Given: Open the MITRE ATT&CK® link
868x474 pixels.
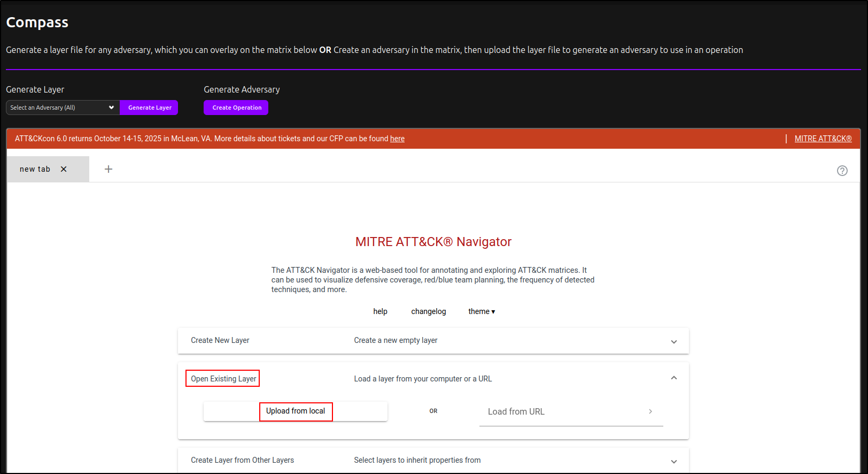Looking at the screenshot, I should click(x=823, y=139).
